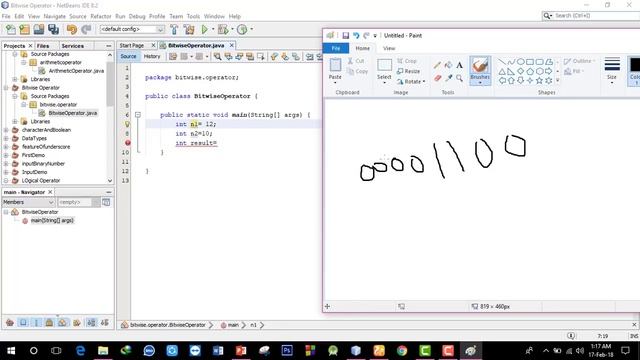Click Paint Save icon in title bar

pos(345,36)
